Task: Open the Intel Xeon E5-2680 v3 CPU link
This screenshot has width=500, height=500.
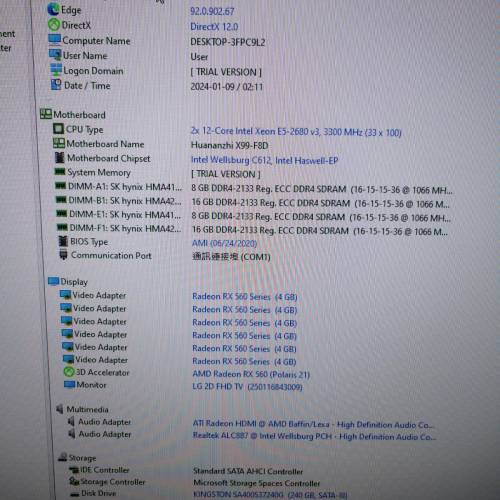Action: (x=296, y=132)
